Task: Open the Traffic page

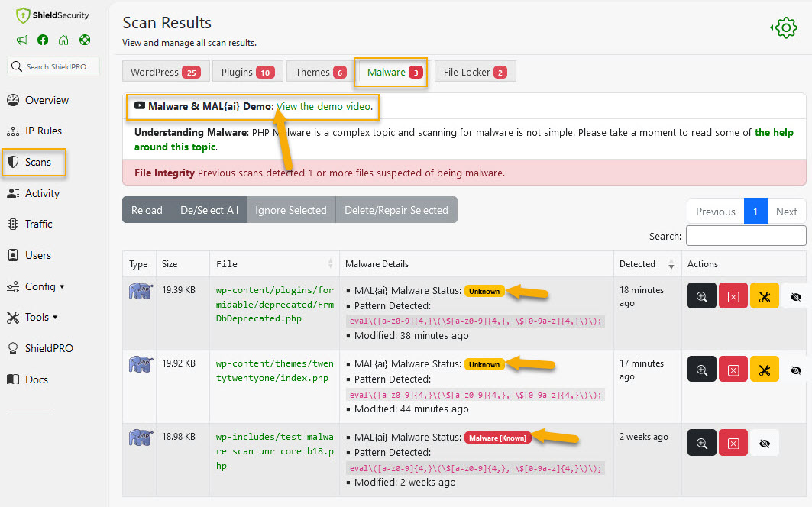Action: pos(30,224)
